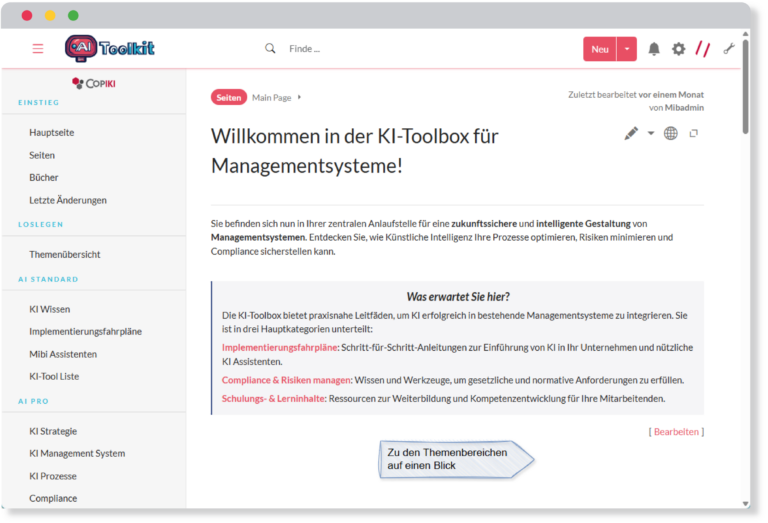
Task: Open the Neu button dropdown arrow
Action: pyautogui.click(x=626, y=49)
